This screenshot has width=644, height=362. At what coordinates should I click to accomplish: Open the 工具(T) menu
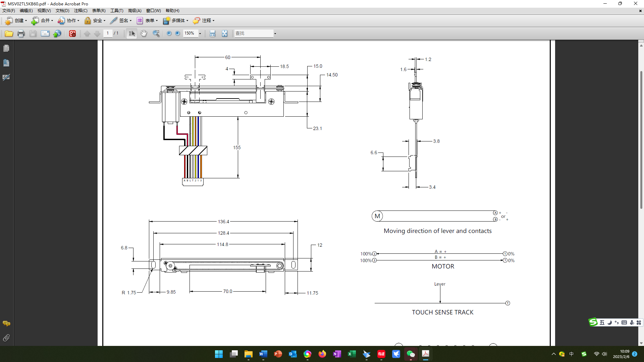coord(117,11)
